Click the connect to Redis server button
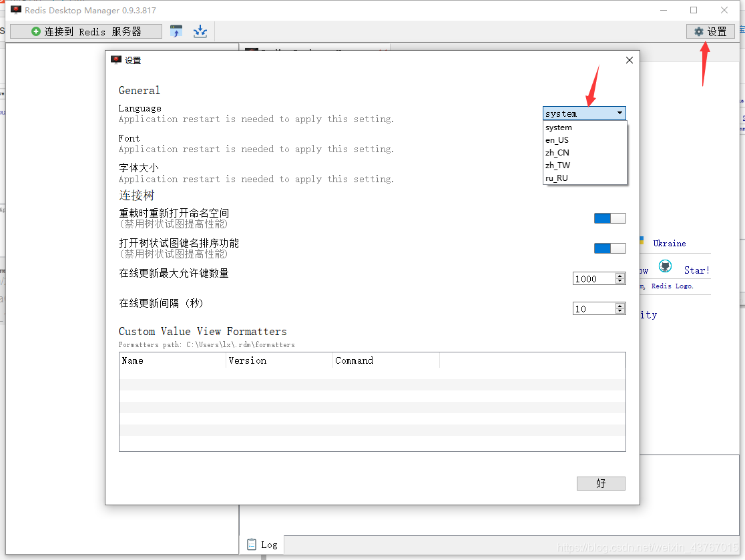Viewport: 745px width, 560px height. coord(85,31)
